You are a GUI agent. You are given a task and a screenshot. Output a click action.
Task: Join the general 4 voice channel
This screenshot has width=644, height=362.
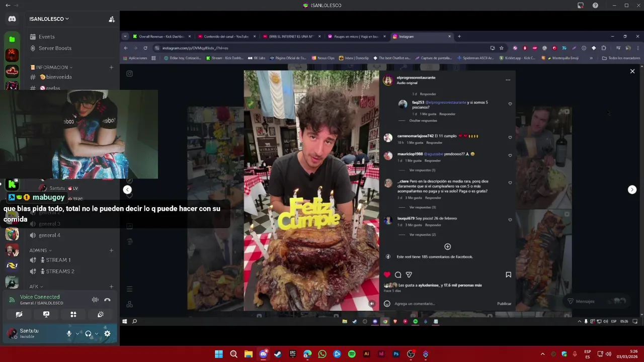pos(49,235)
